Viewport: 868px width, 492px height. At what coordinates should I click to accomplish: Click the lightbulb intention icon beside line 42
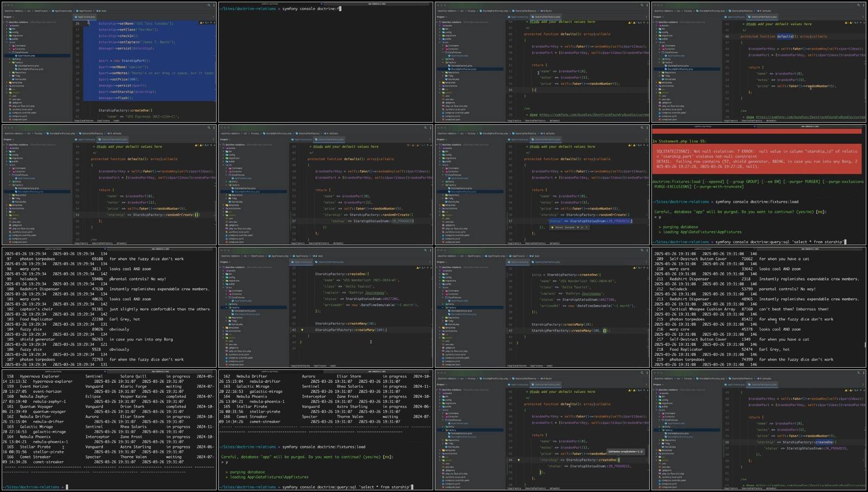tap(302, 330)
